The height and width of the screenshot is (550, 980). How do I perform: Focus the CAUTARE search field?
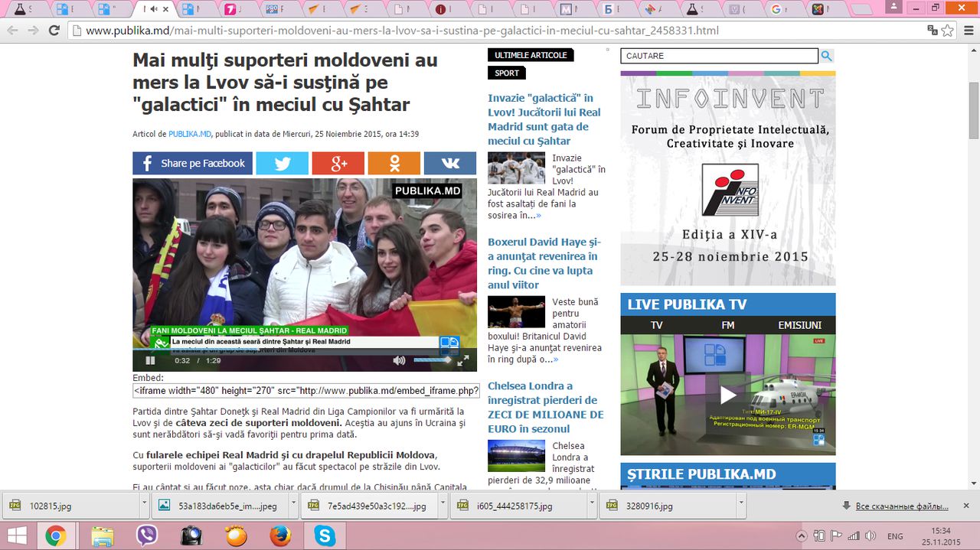tap(720, 56)
